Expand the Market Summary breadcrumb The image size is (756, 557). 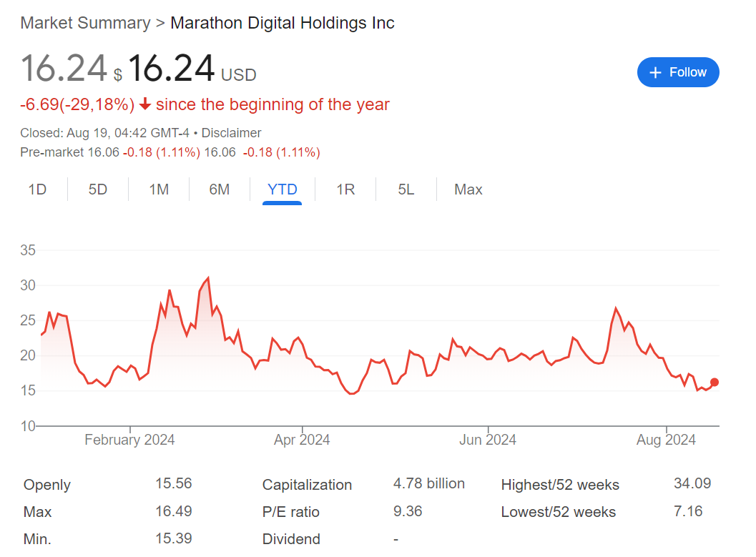point(85,23)
